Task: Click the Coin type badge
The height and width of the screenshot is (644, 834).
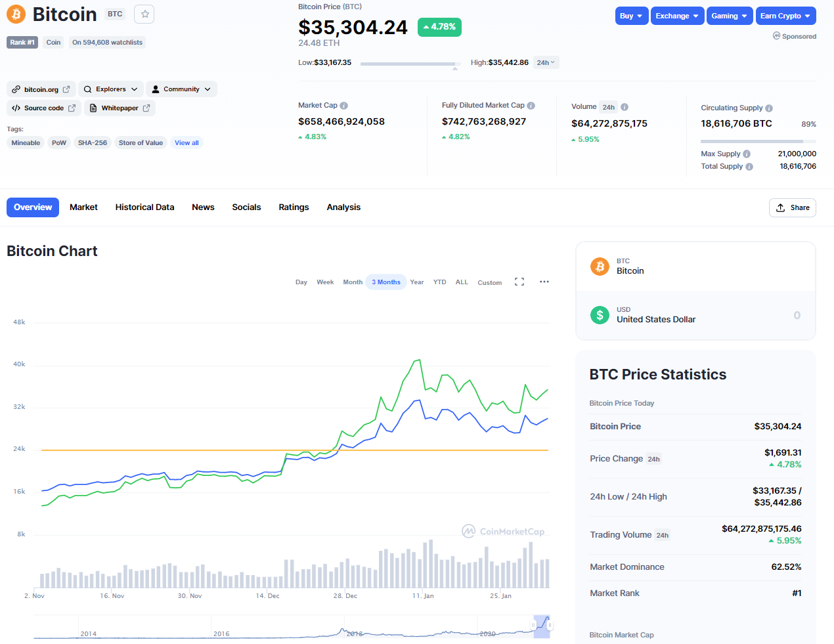Action: (53, 42)
